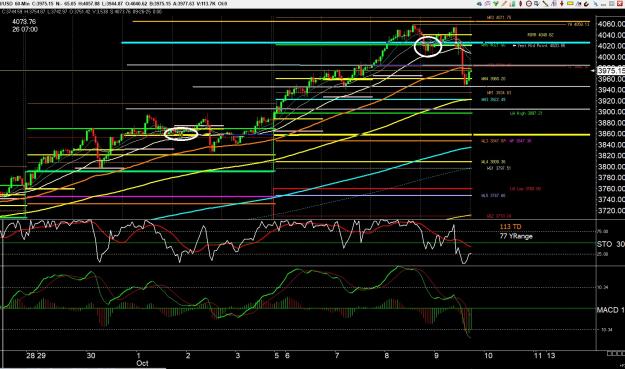Select the diagonal trendline tool icon
This screenshot has width=625, height=369.
click(545, 4)
